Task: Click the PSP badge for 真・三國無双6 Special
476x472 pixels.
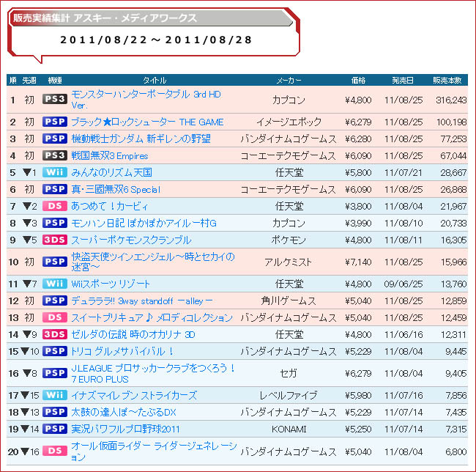Action: [55, 189]
